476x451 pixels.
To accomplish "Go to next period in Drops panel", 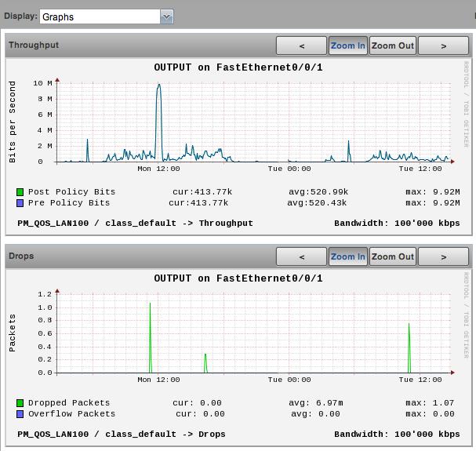I will pyautogui.click(x=444, y=257).
